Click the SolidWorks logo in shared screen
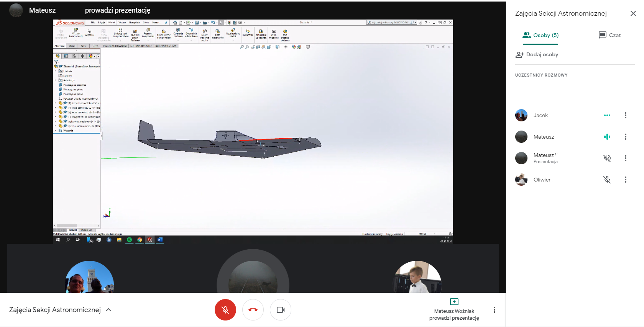 (x=70, y=23)
